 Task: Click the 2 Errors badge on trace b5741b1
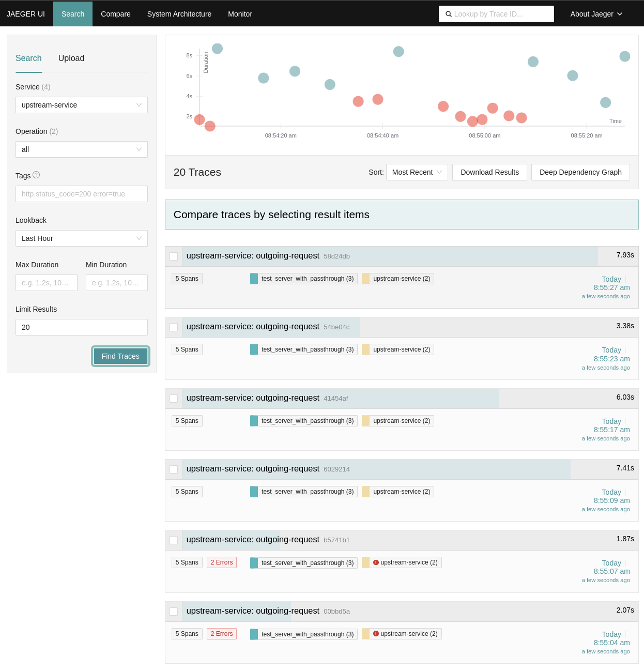click(x=222, y=562)
